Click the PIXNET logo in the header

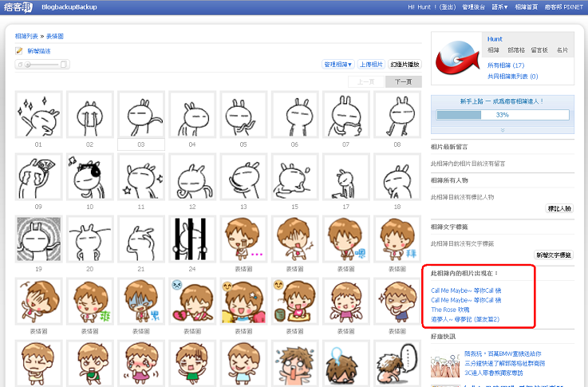[18, 7]
